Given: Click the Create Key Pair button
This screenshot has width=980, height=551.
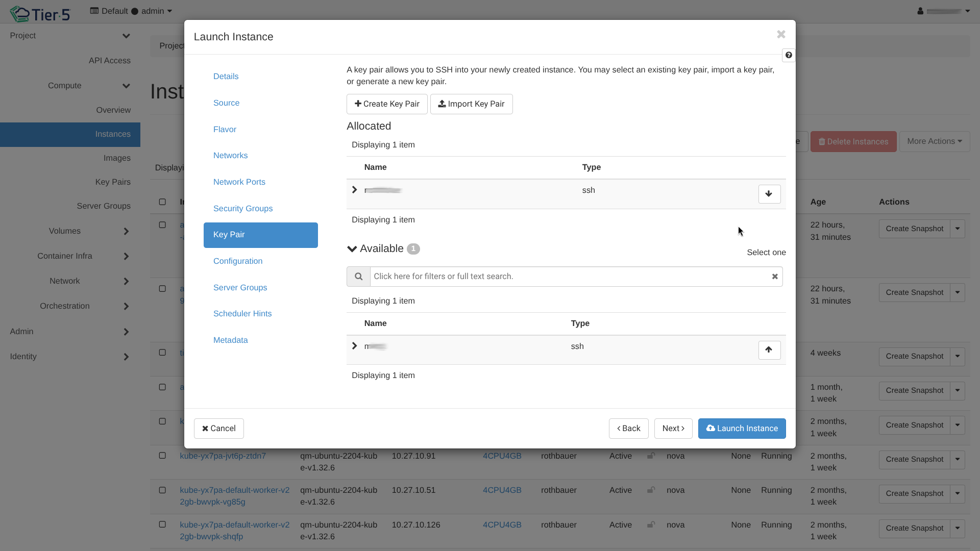Looking at the screenshot, I should tap(387, 104).
